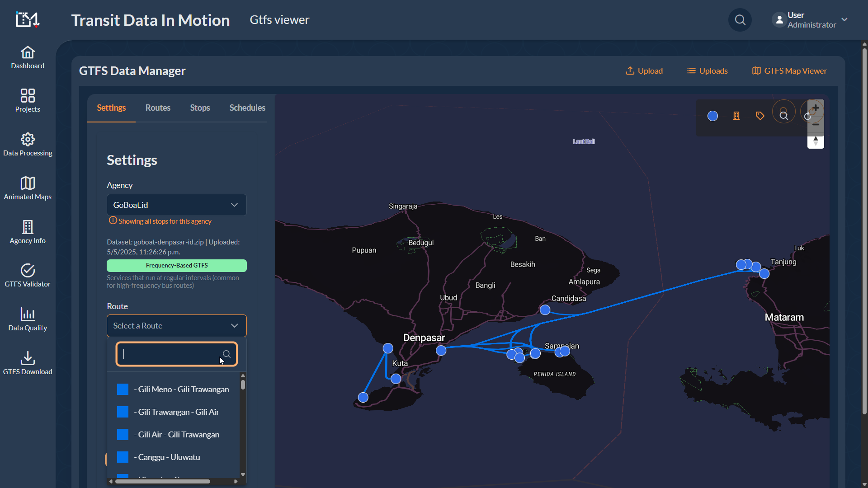The image size is (868, 488).
Task: Click the tag label icon on map
Action: pos(760,116)
